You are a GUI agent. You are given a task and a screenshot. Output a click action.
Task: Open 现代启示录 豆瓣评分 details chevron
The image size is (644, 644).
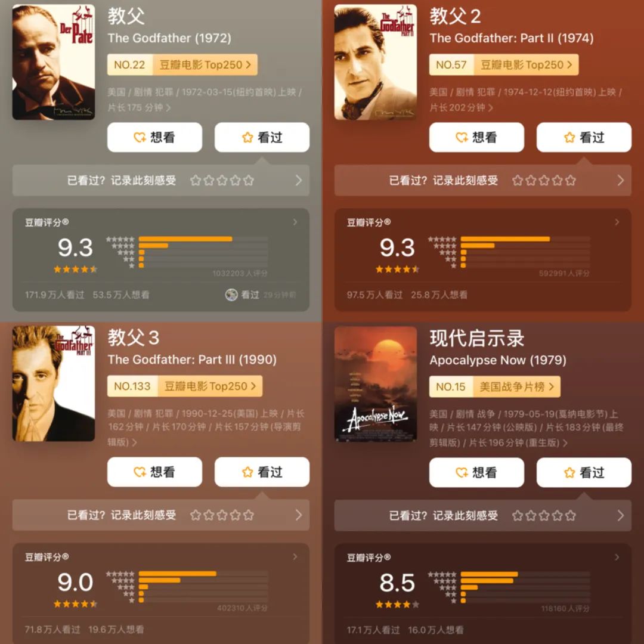(x=617, y=558)
